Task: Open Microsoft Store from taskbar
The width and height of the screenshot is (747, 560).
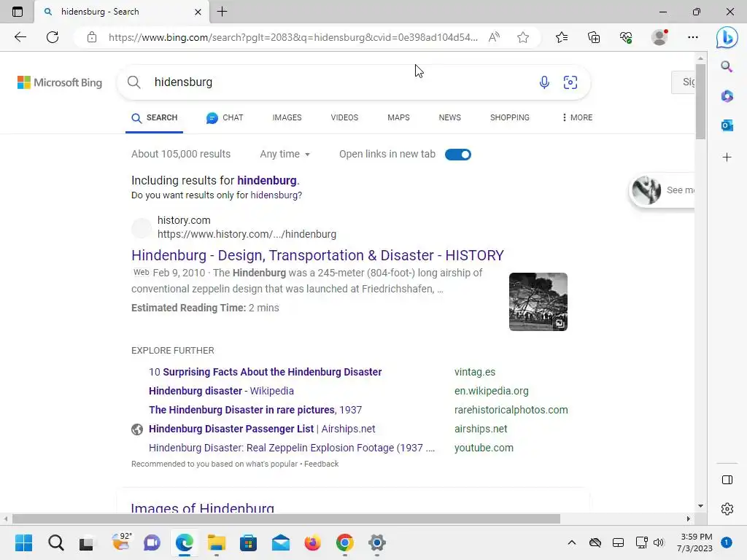Action: (x=248, y=542)
